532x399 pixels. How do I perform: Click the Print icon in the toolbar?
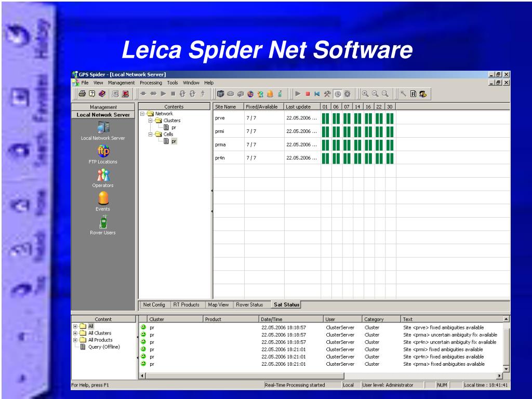coord(82,94)
